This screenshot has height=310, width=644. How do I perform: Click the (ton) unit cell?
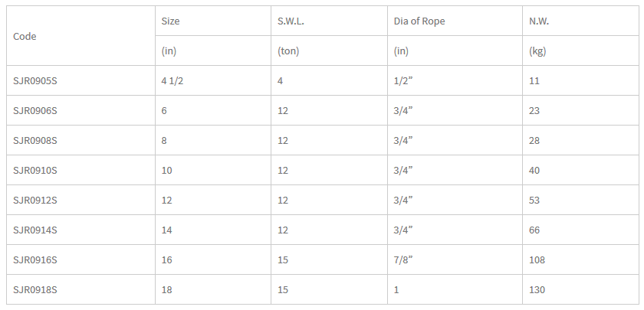288,51
